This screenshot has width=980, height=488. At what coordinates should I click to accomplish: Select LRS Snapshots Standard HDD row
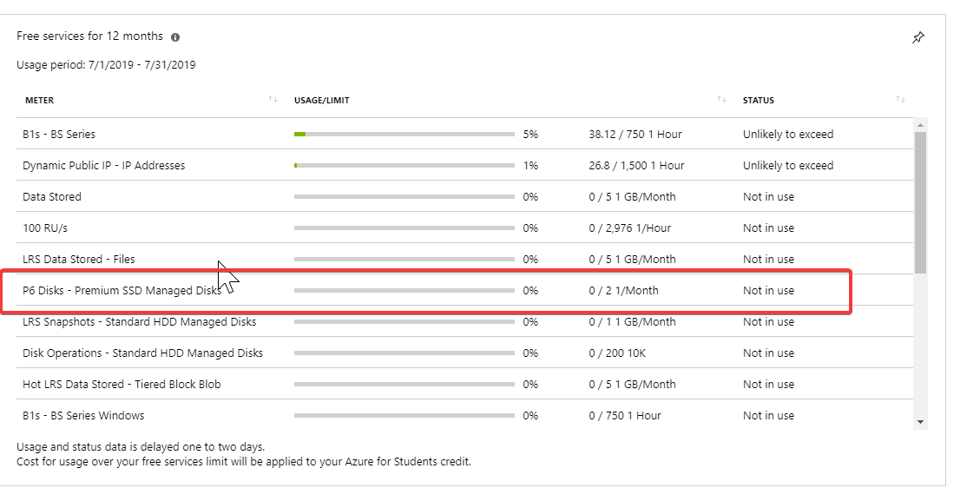click(x=139, y=322)
